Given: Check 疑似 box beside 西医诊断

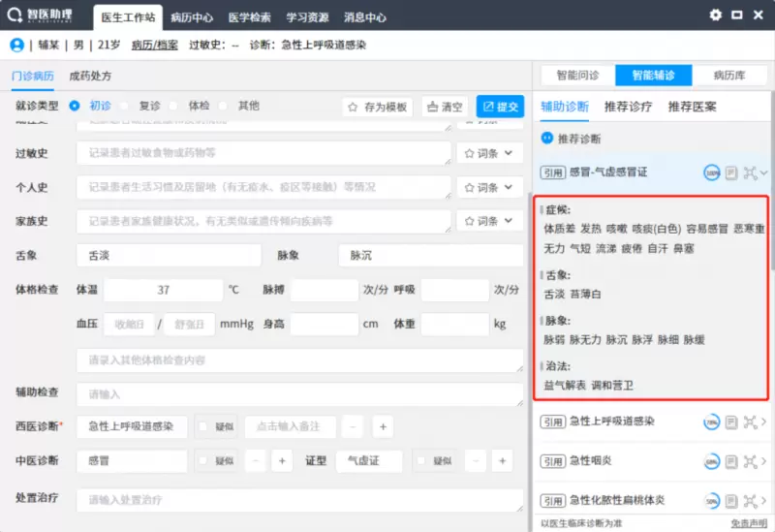Looking at the screenshot, I should [203, 426].
